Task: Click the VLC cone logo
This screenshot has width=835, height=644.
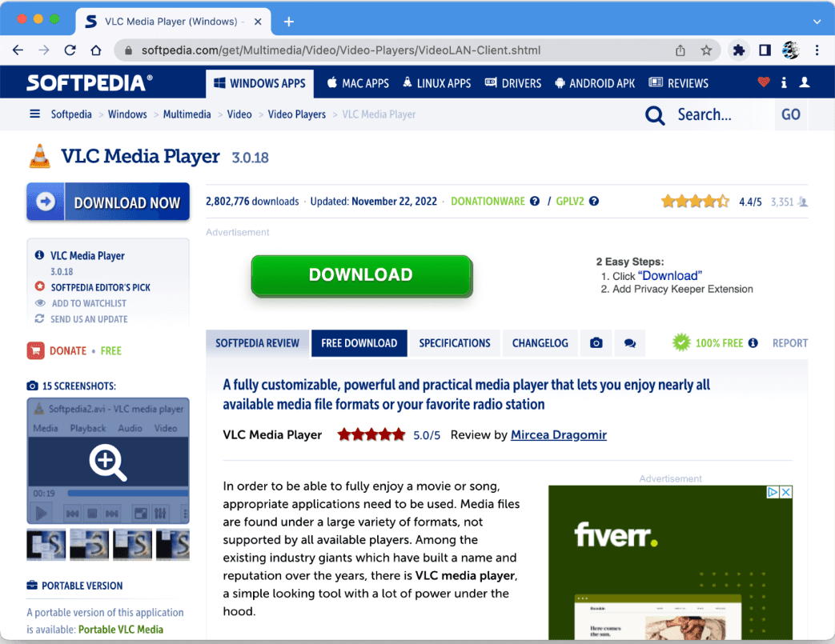Action: coord(39,157)
